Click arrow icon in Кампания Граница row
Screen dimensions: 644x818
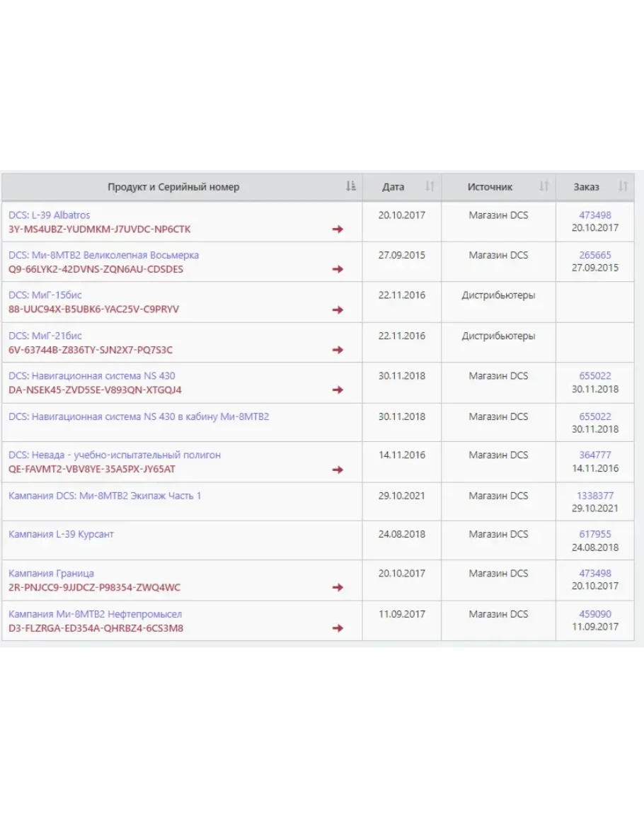pos(338,588)
